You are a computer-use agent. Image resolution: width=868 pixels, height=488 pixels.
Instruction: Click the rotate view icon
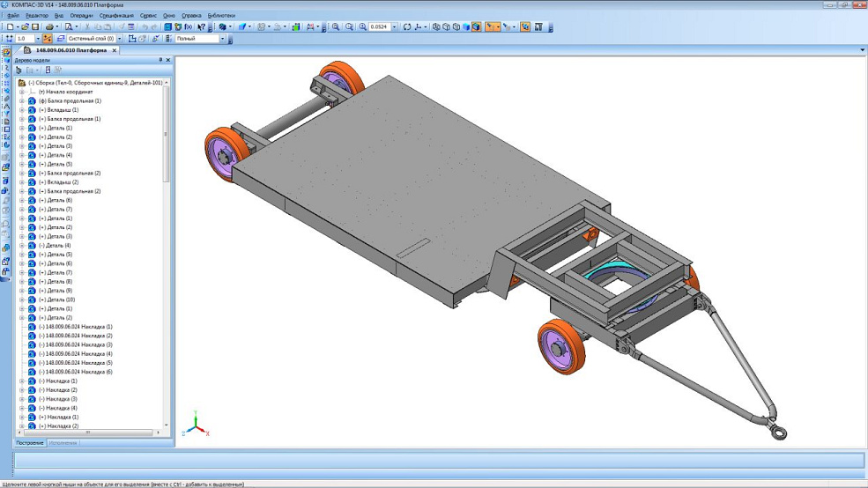(x=407, y=27)
